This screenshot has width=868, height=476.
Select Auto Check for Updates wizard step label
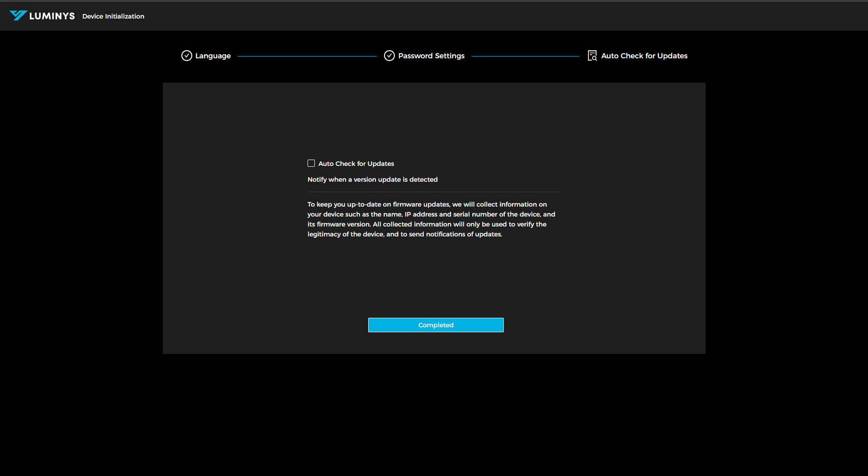click(x=644, y=56)
